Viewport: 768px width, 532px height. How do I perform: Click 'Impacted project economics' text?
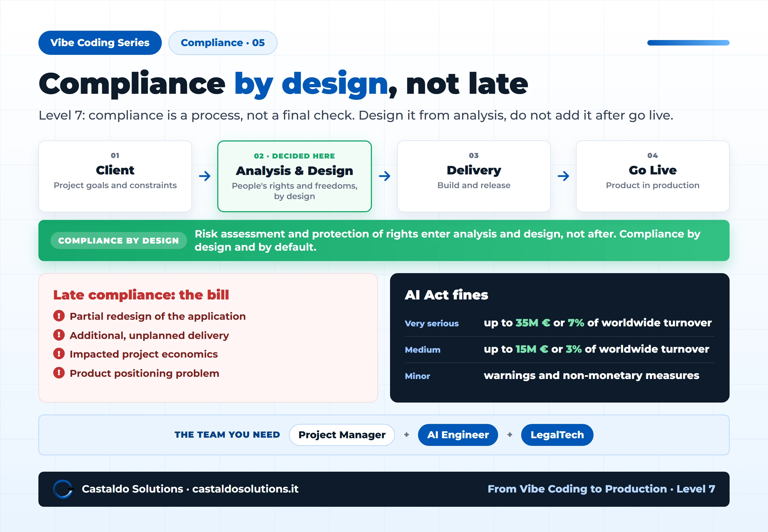(x=144, y=354)
